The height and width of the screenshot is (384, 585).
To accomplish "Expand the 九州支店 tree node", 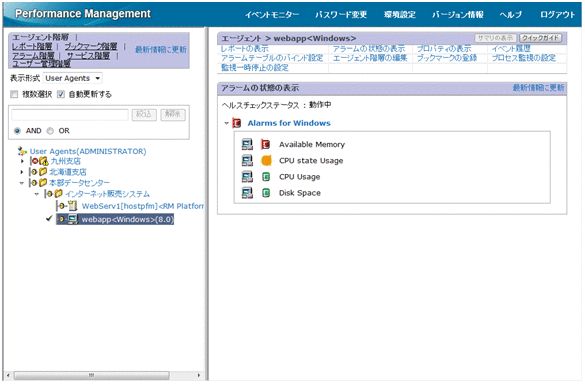I will tap(22, 161).
